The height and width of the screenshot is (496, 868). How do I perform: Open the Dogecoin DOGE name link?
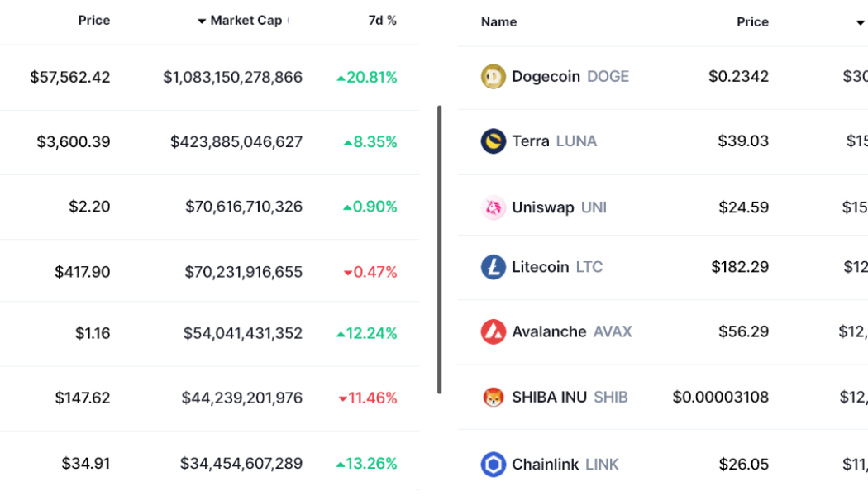(572, 76)
